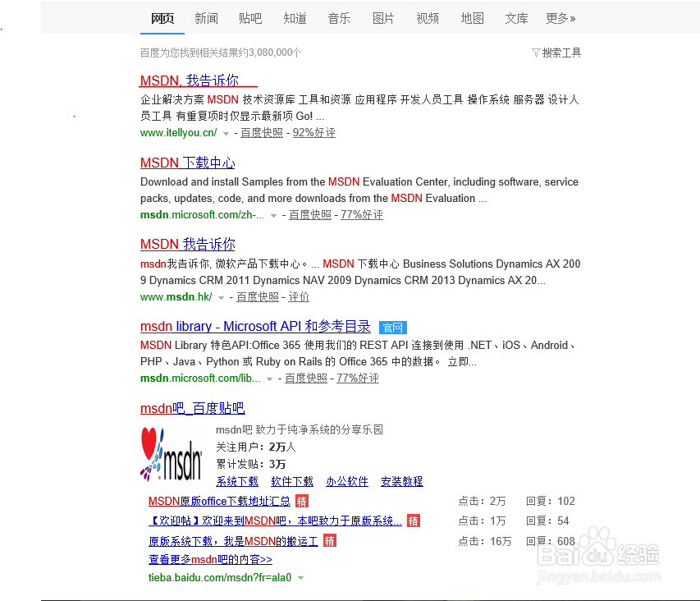Expand arrow beside msdn.microsoft.com/zh-... URL

coord(273,216)
